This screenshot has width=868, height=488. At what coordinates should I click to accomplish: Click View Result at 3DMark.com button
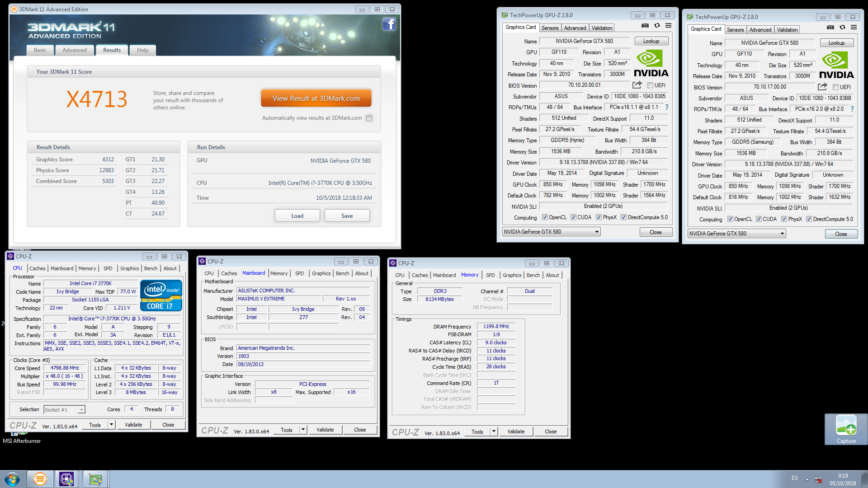point(316,98)
